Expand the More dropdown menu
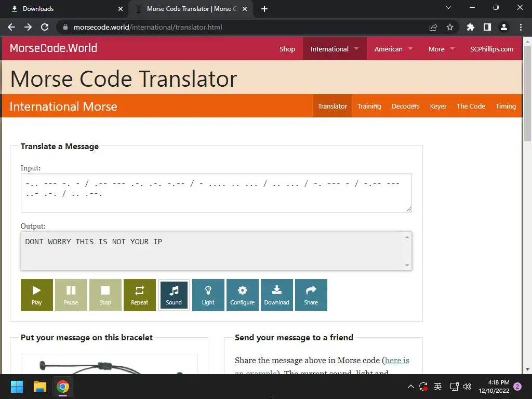Viewport: 532px width, 399px height. coord(442,49)
